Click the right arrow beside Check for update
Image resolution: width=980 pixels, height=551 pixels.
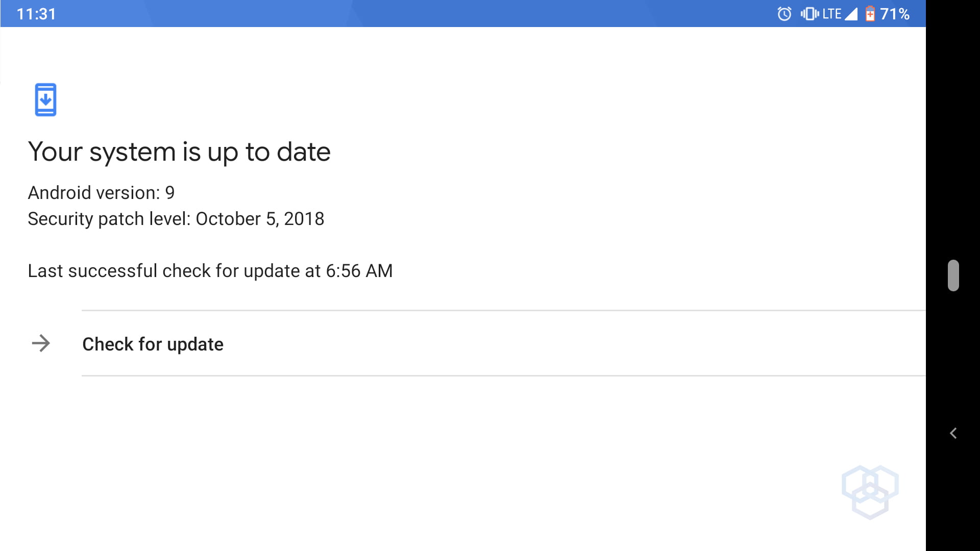click(x=41, y=343)
